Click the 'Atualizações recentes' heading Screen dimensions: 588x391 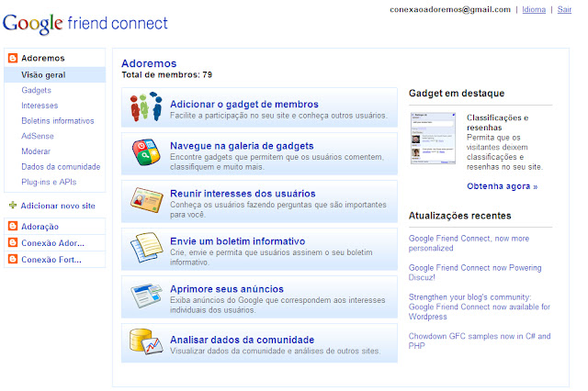point(459,216)
